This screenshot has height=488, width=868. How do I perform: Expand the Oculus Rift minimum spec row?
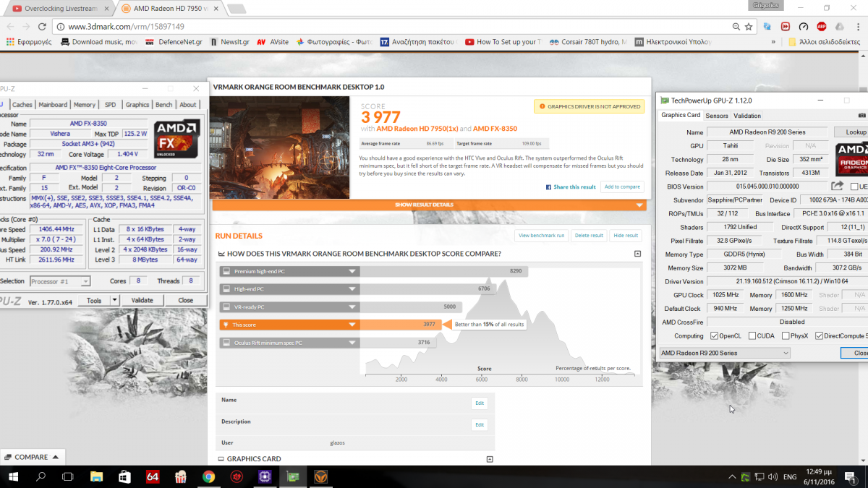[290, 343]
